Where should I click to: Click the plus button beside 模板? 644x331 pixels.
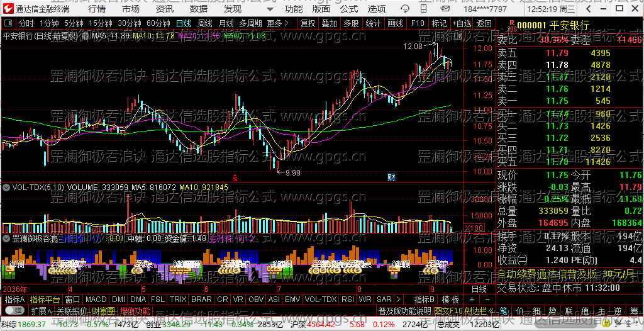472,300
